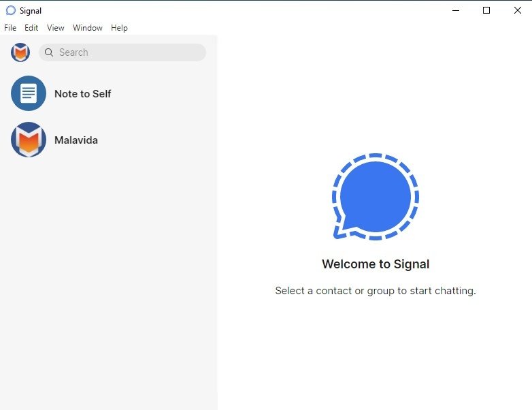Select the Malavida conversation
This screenshot has width=532, height=410.
tap(109, 140)
